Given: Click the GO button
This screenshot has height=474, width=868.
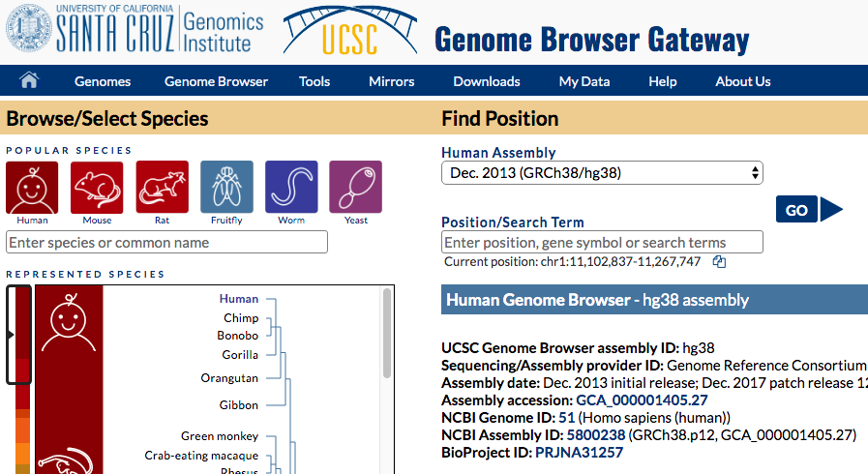Looking at the screenshot, I should [796, 210].
